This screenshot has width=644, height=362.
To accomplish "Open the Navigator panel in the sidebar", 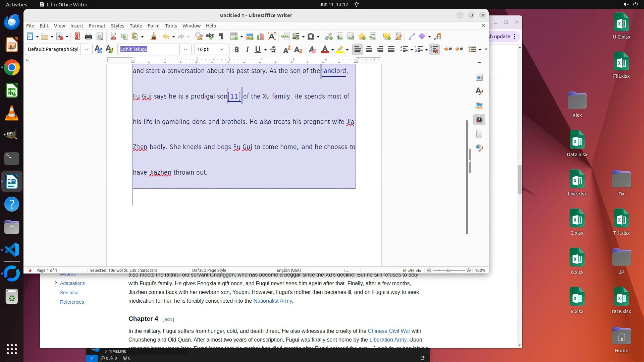I will click(x=479, y=120).
